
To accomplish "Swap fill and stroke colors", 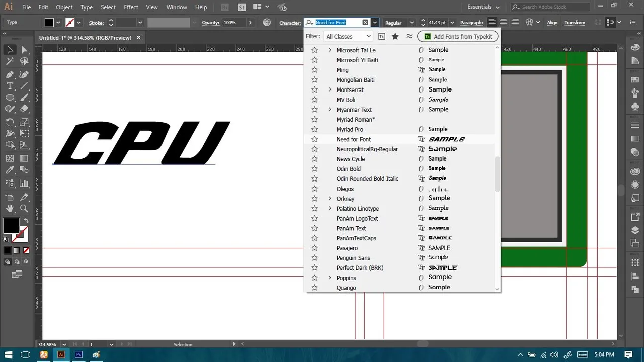I will 26,221.
